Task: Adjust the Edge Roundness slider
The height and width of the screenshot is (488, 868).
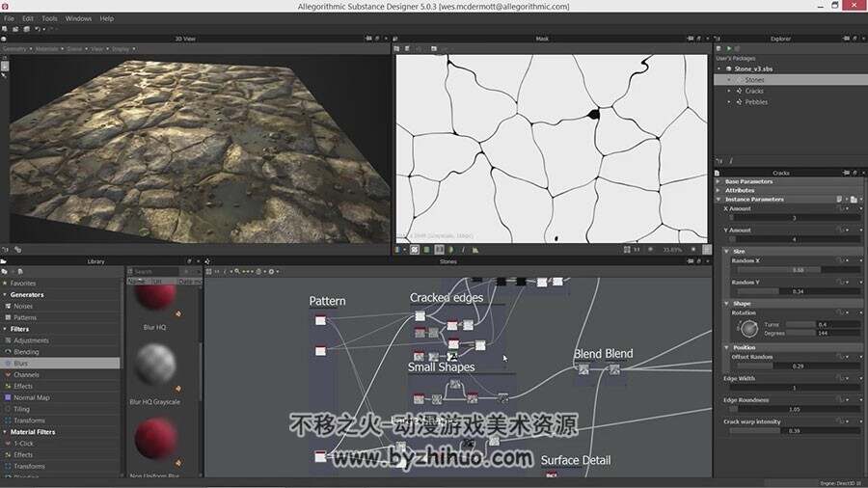Action: click(794, 410)
